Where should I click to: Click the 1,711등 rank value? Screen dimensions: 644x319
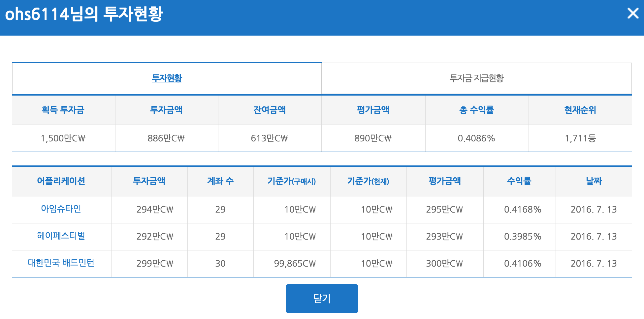click(580, 138)
